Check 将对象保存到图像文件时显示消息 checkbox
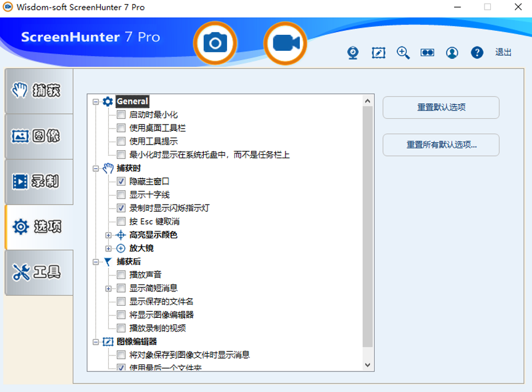532x392 pixels. click(121, 355)
